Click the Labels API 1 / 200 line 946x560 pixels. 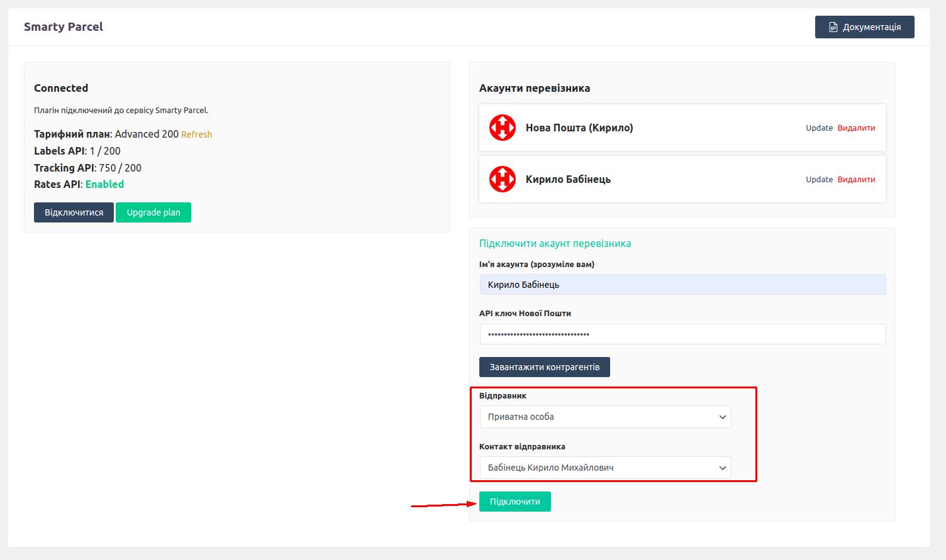tap(77, 151)
